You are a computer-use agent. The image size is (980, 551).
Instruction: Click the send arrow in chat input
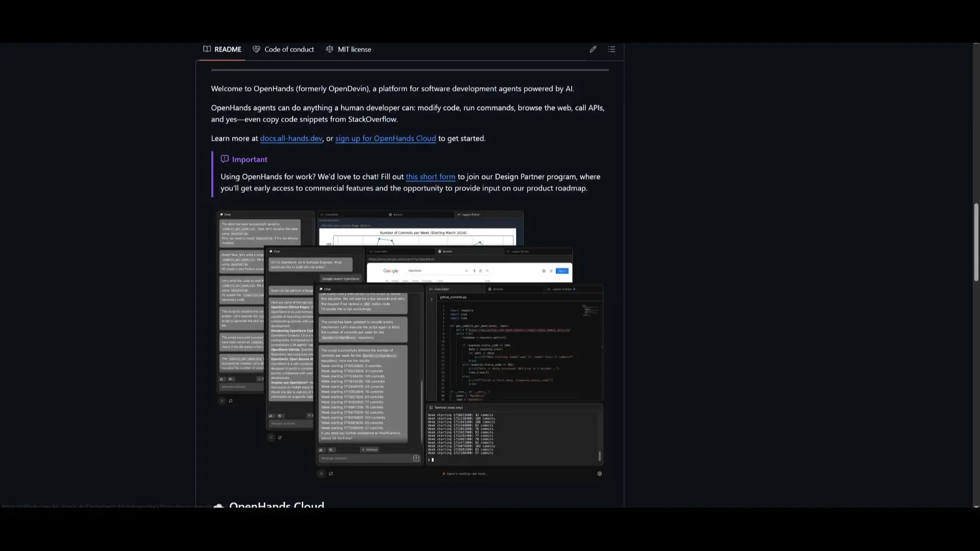(416, 458)
